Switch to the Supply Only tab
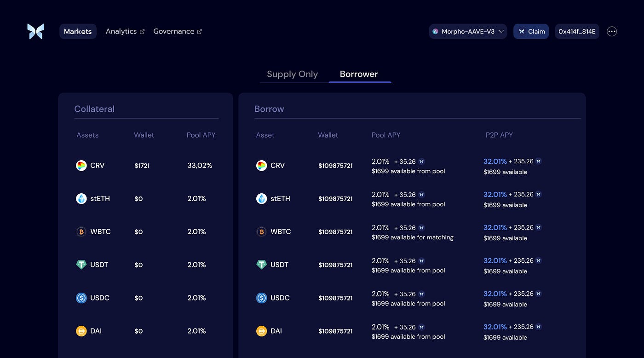Viewport: 644px width, 358px height. (293, 74)
